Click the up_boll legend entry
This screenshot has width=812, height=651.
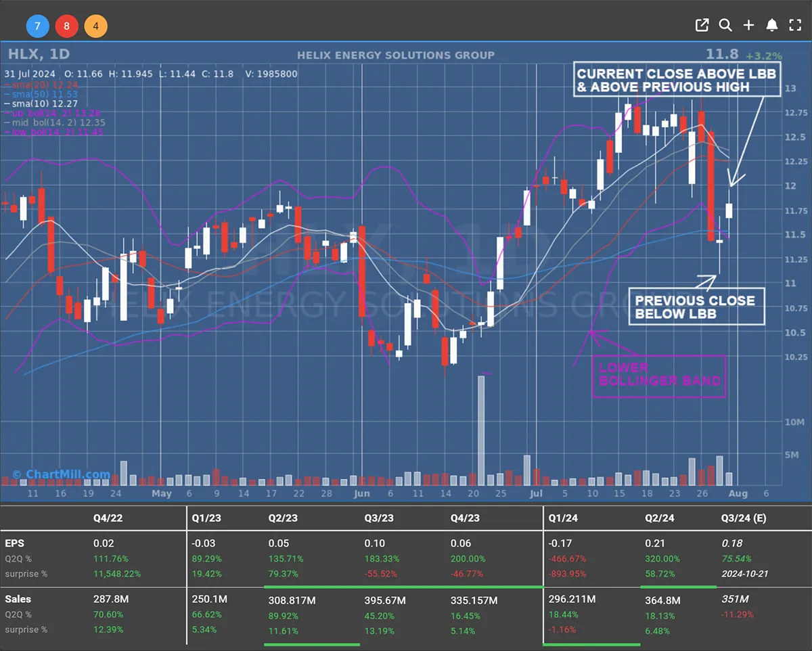coord(52,113)
